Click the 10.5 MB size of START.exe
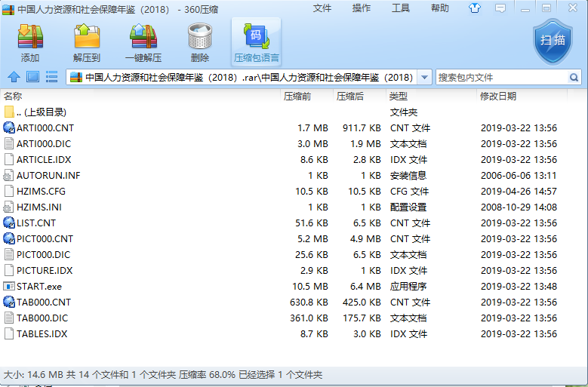The width and height of the screenshot is (588, 387). pyautogui.click(x=310, y=286)
